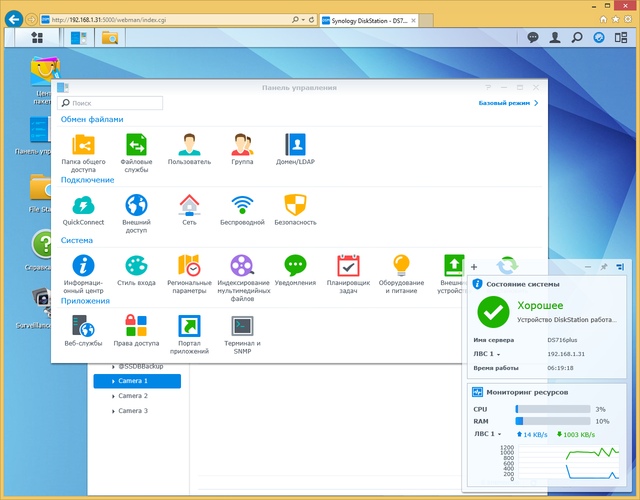The image size is (640, 500).
Task: Open Терминал и SNMP
Action: click(x=242, y=335)
